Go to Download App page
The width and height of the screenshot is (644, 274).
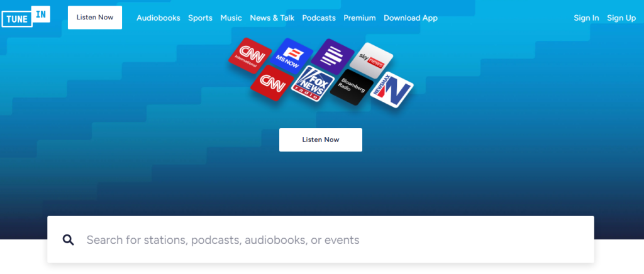(411, 18)
